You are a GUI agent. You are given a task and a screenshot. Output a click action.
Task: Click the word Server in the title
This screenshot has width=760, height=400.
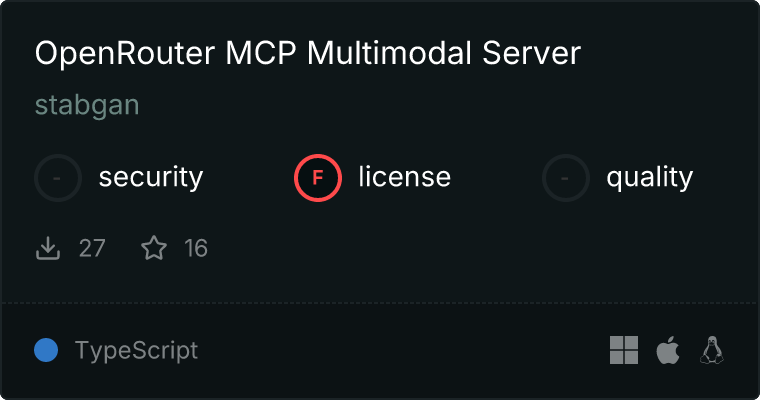(x=531, y=53)
